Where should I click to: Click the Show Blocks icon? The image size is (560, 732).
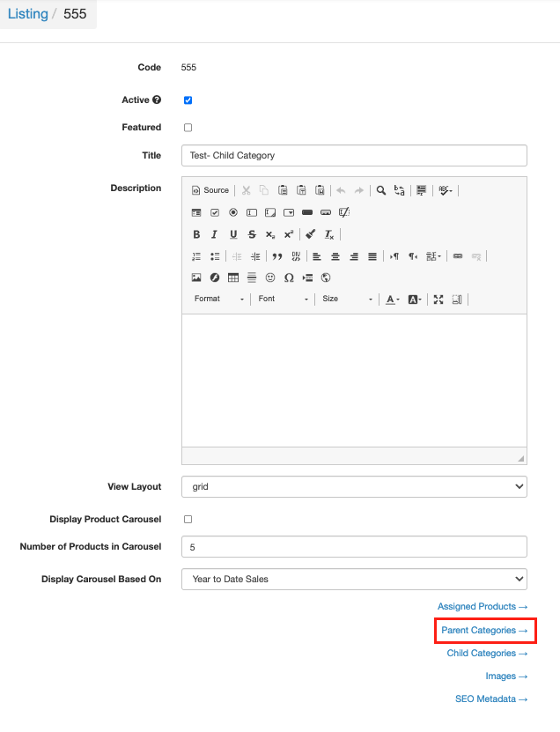coord(457,299)
